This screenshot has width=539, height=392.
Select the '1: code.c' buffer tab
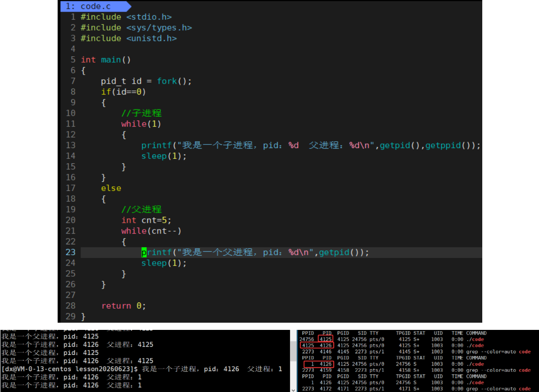coord(95,6)
